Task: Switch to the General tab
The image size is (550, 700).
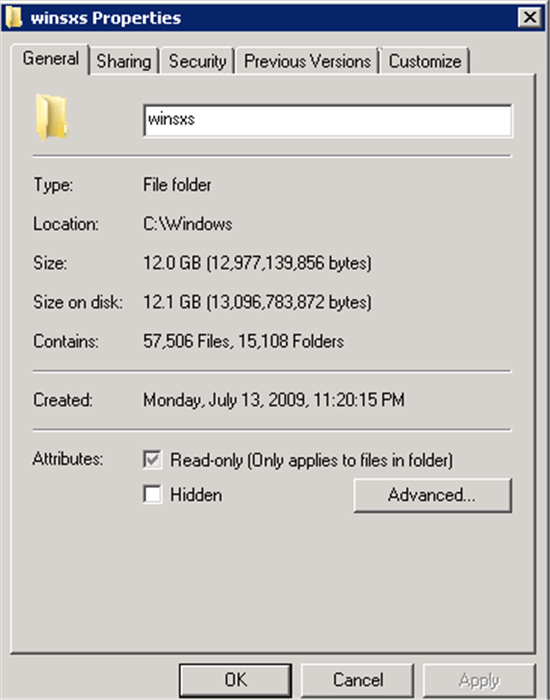Action: pyautogui.click(x=50, y=59)
